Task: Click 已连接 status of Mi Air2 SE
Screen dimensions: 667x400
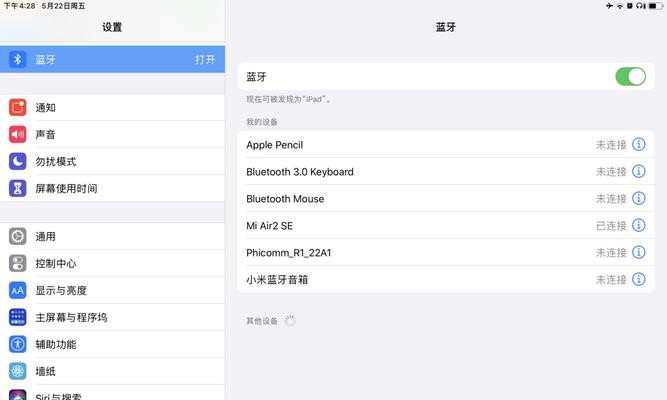Action: pyautogui.click(x=611, y=226)
